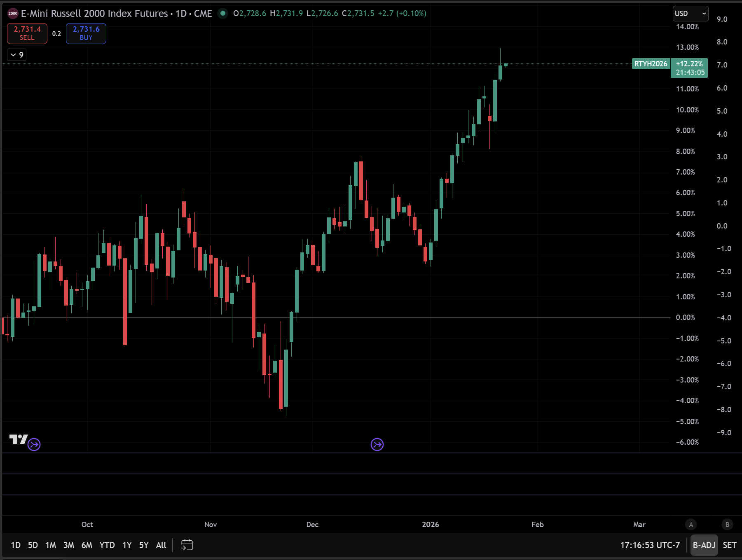Screen dimensions: 742x560
Task: Click the RTYH2026 price label
Action: [x=651, y=64]
